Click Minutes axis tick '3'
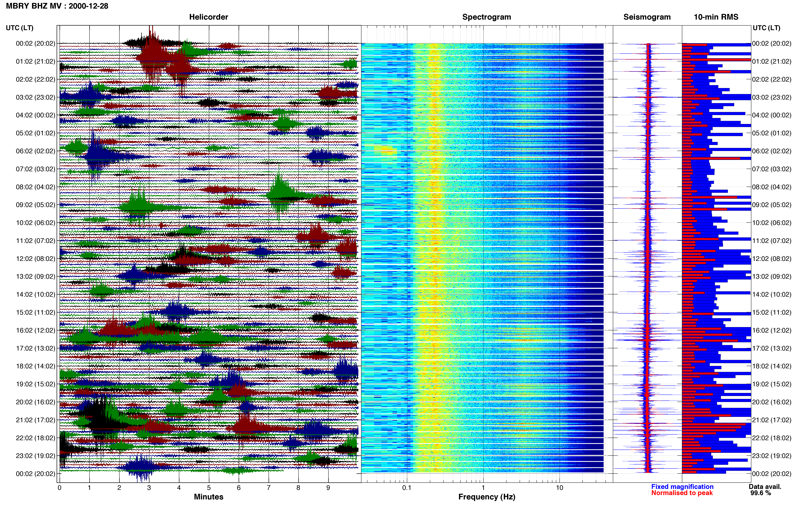Screen dimensions: 812x508 tap(149, 488)
